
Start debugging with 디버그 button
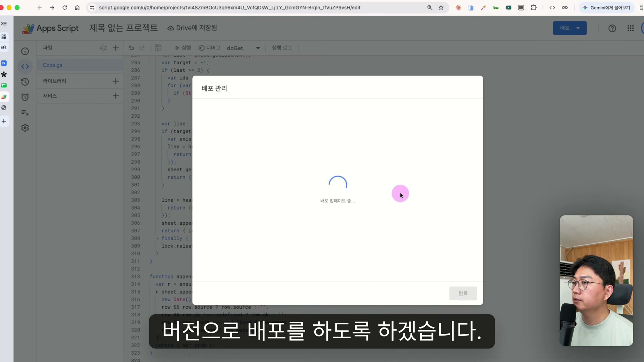click(209, 48)
